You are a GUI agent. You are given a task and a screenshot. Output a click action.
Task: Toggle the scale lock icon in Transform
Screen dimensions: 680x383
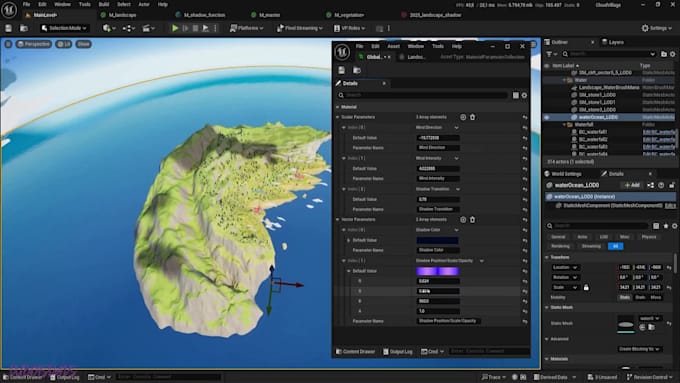click(x=586, y=287)
